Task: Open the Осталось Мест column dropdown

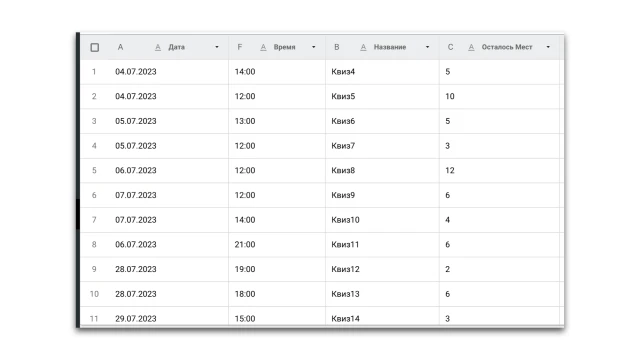Action: point(548,47)
